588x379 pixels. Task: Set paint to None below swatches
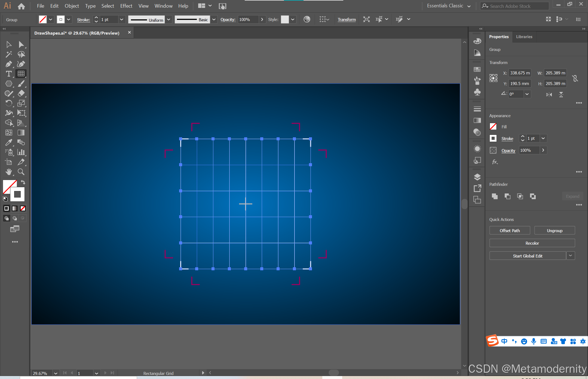tap(23, 208)
